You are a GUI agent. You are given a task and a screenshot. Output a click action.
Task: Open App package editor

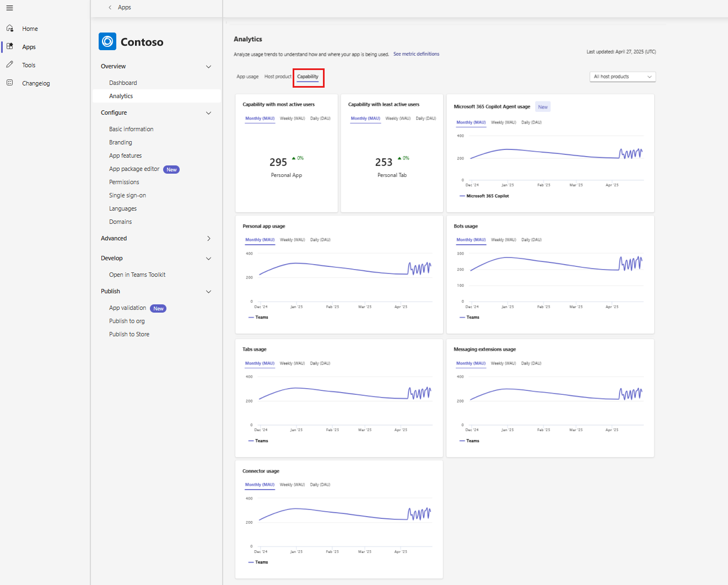pyautogui.click(x=134, y=169)
